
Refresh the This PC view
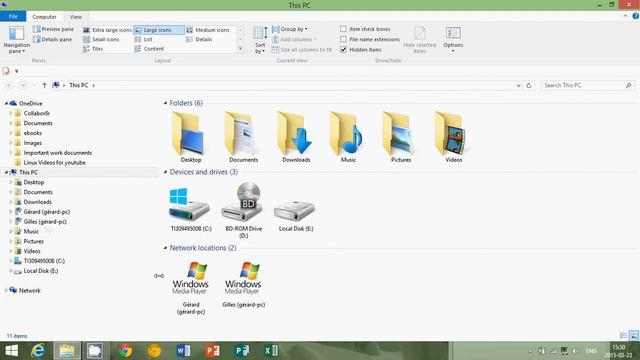tap(529, 85)
